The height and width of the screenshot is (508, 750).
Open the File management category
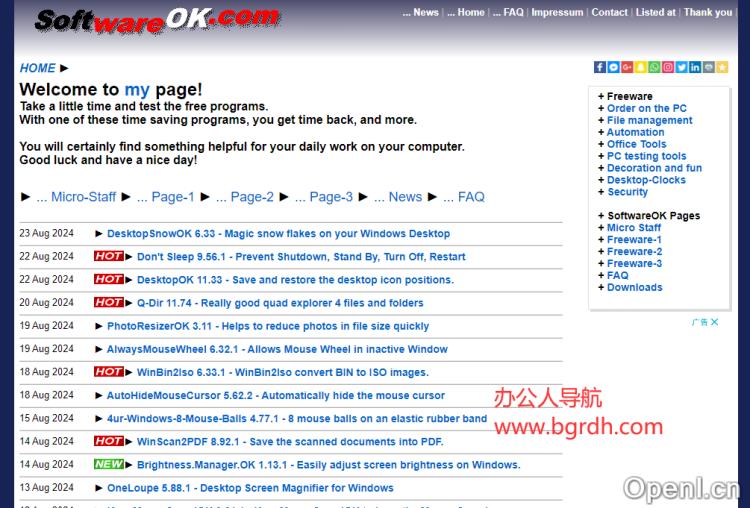coord(649,120)
